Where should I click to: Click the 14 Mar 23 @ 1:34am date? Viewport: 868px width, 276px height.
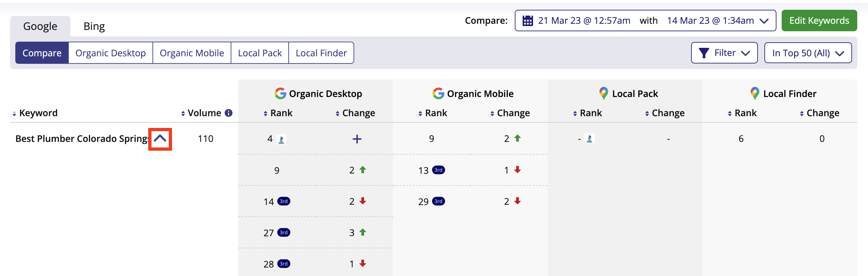point(710,21)
